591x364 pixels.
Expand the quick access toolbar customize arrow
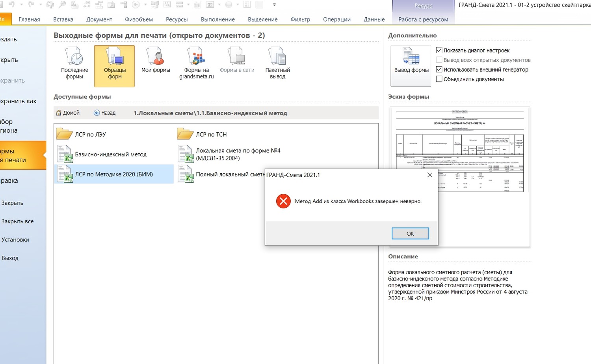point(274,5)
